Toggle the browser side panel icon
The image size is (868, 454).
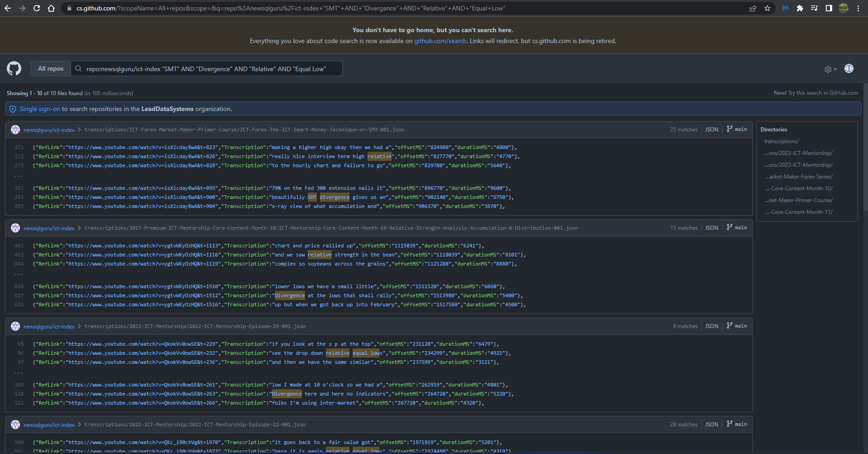(829, 8)
